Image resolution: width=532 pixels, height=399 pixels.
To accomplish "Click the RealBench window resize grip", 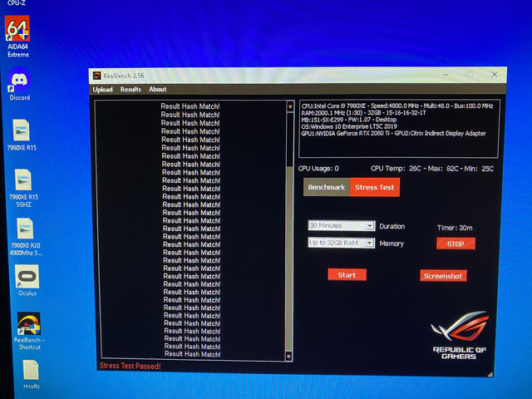I will 490,375.
